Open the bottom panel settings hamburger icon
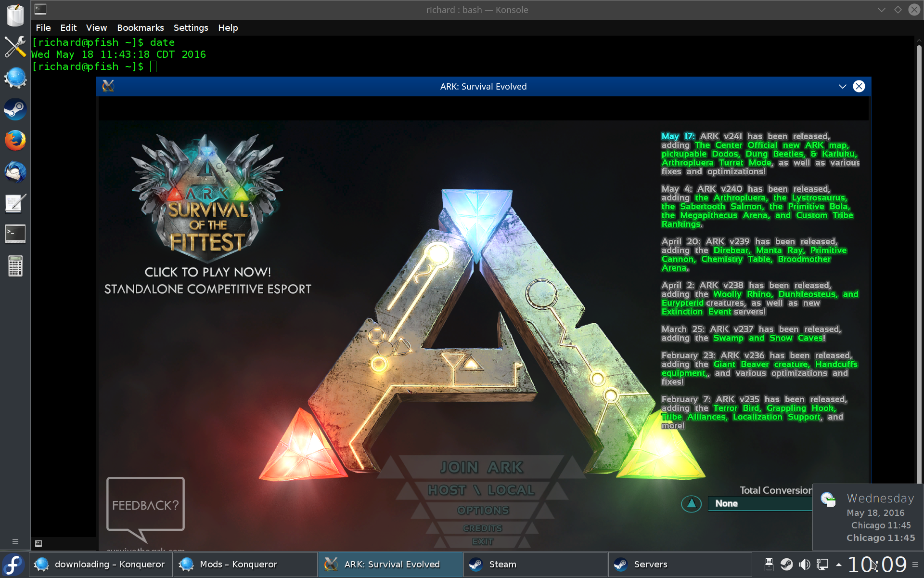This screenshot has height=578, width=924. click(x=915, y=565)
